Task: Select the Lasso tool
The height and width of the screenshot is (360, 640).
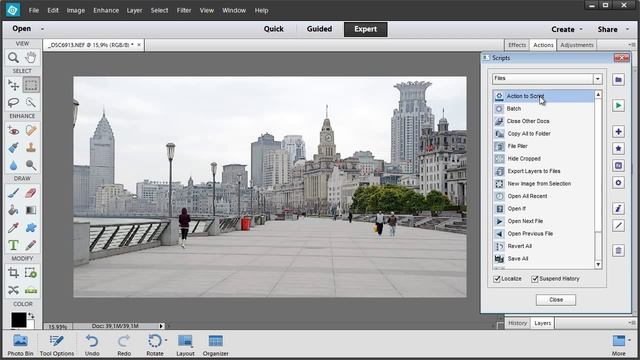Action: coord(13,102)
